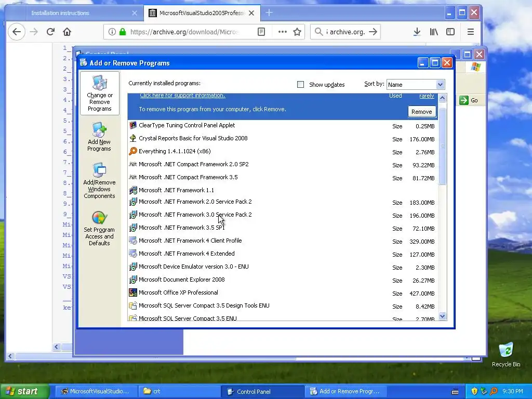This screenshot has height=399, width=532.
Task: Toggle Firefox sidebar icon
Action: [x=450, y=32]
